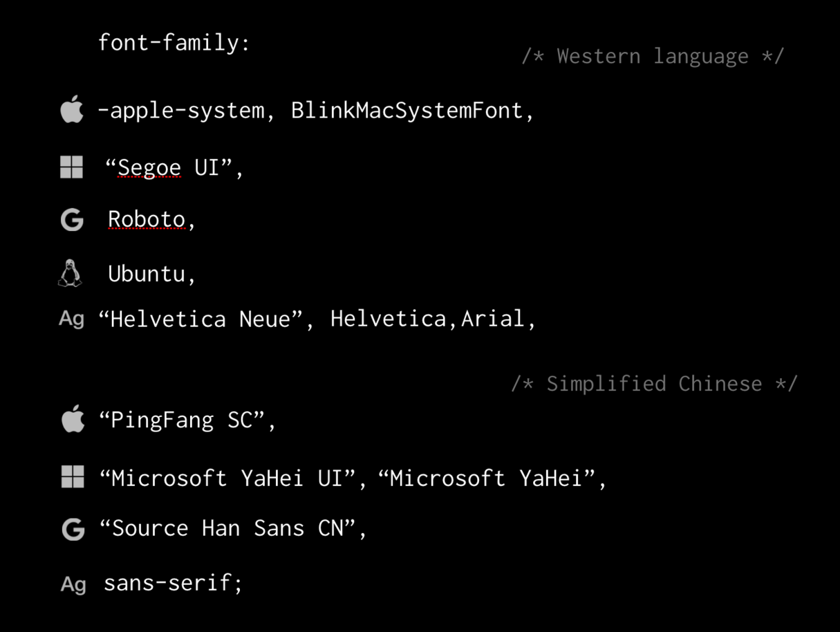Click the font-family: property text
Screen dimensions: 840x632
click(x=174, y=43)
